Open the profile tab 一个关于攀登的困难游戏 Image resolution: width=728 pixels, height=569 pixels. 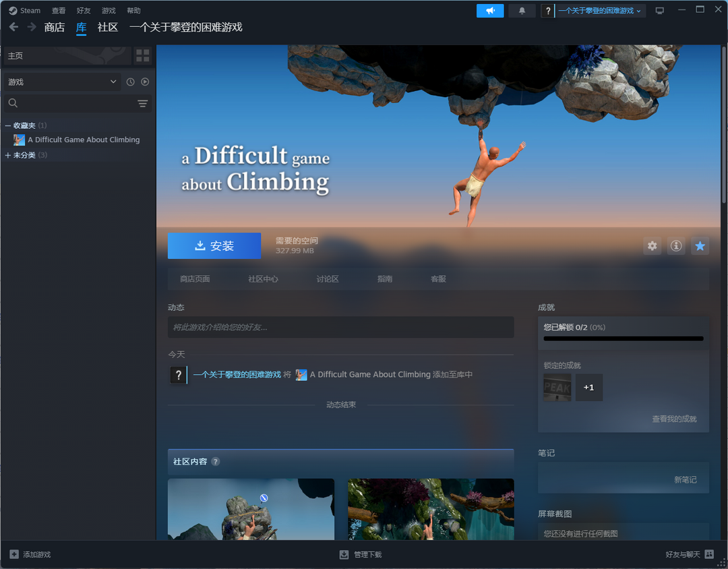[186, 27]
